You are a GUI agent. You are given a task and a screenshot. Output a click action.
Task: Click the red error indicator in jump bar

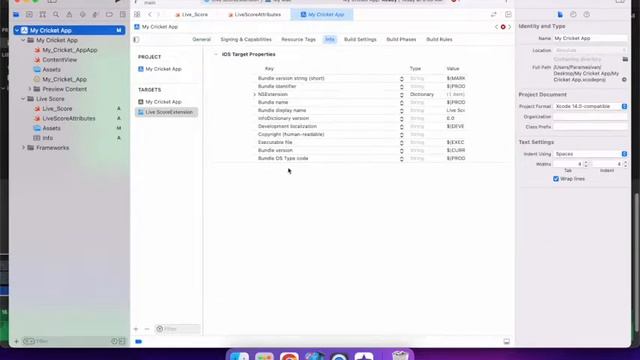click(503, 27)
